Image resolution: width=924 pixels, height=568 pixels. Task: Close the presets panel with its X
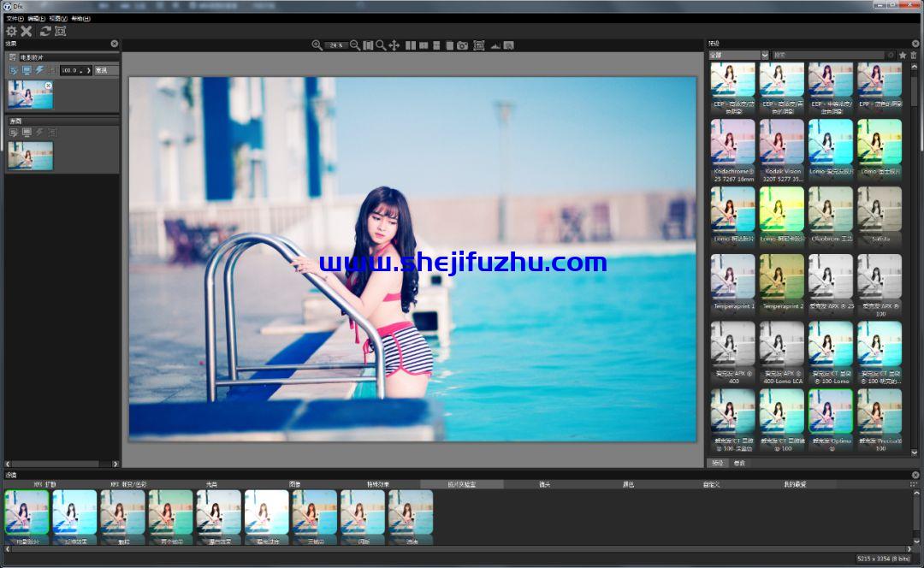point(915,44)
